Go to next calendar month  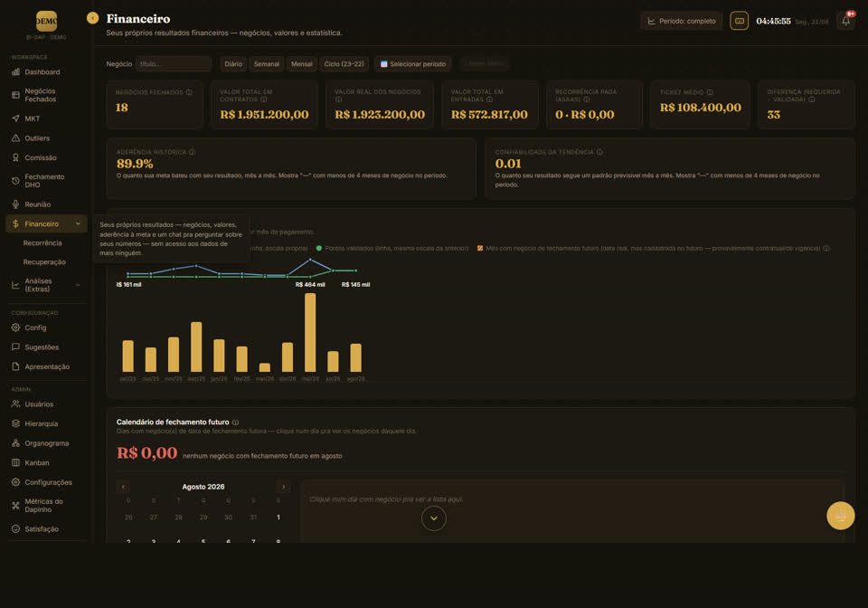click(283, 487)
